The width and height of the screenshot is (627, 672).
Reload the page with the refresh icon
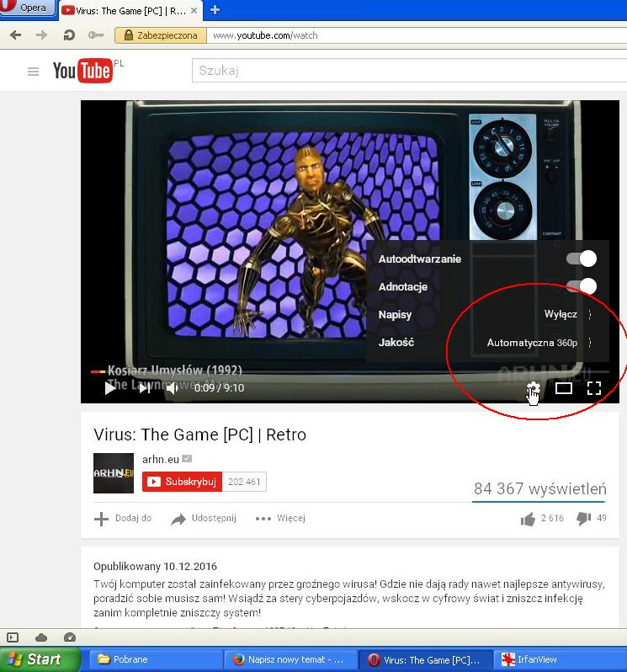click(x=68, y=35)
